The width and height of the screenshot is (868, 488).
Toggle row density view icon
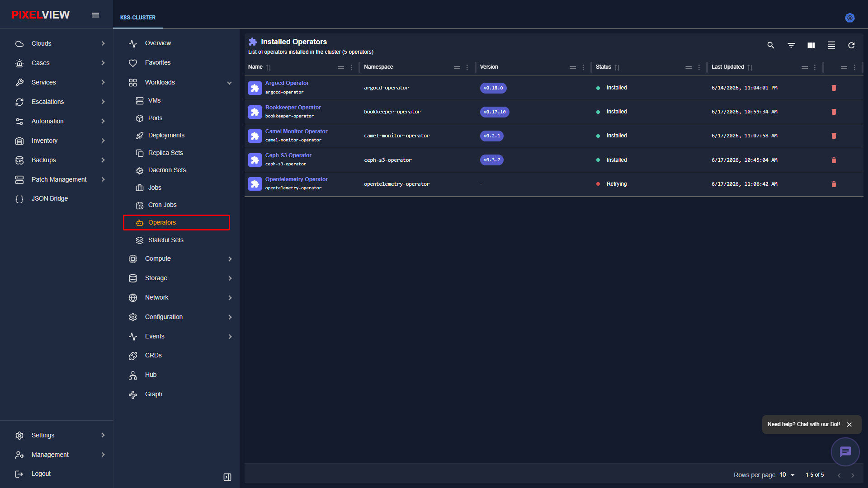(x=831, y=45)
